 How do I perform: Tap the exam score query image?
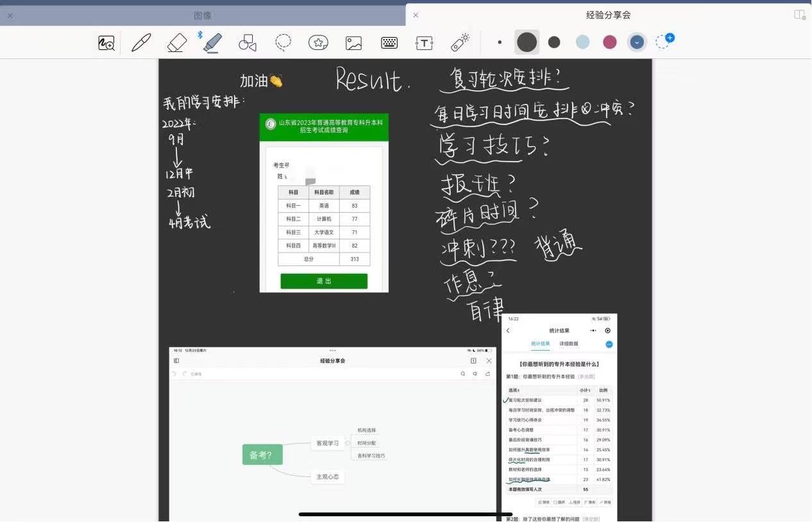pyautogui.click(x=324, y=203)
